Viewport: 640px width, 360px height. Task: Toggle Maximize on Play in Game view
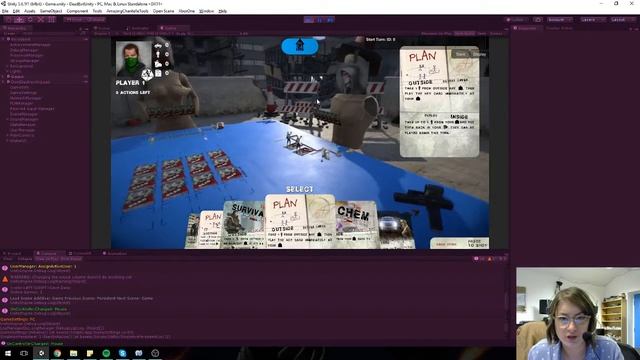436,33
